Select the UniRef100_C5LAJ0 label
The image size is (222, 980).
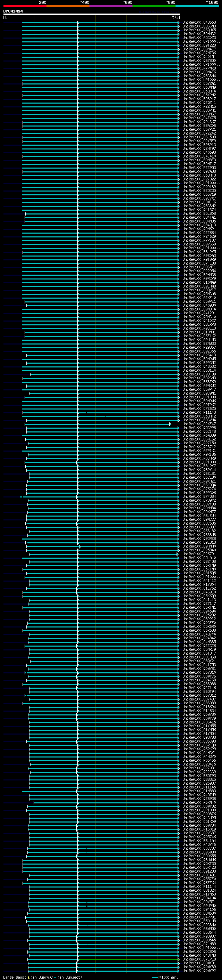[x=199, y=558]
